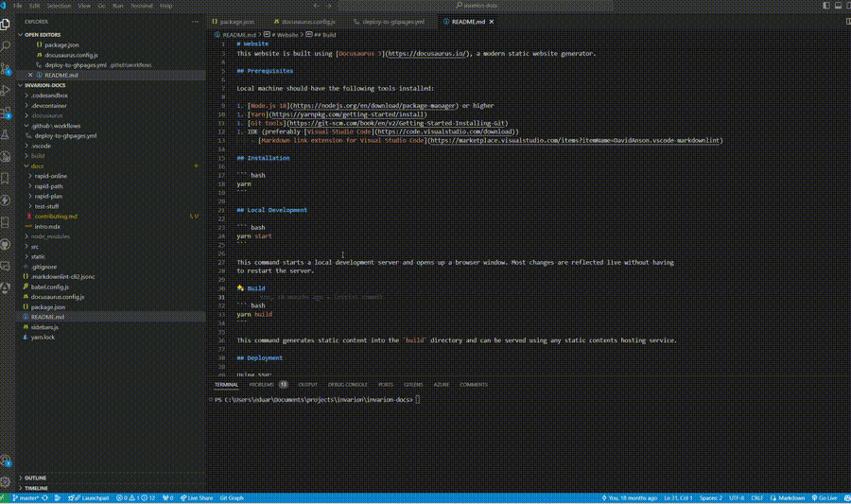Open the Extensions view
851x504 pixels.
pyautogui.click(x=6, y=113)
